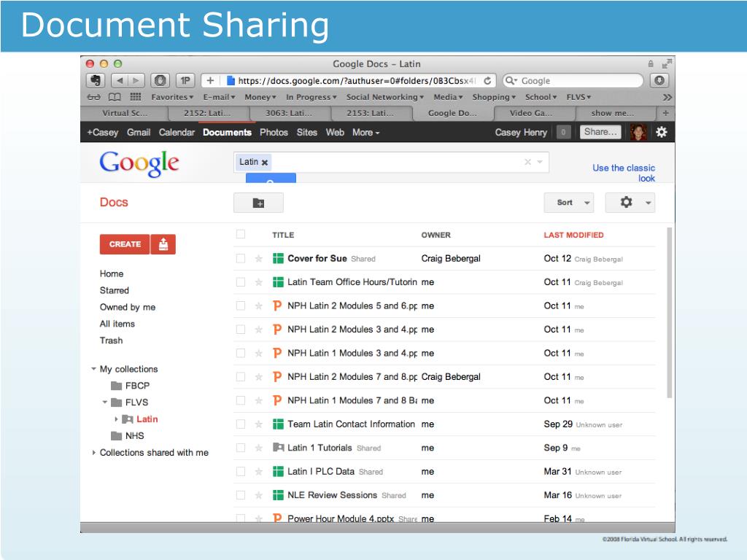
Task: Open the FLVS bookmarks menu
Action: (578, 97)
